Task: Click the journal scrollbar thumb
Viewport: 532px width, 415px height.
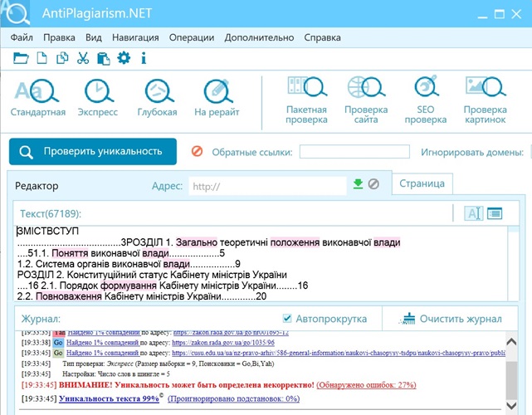Action: pos(511,380)
